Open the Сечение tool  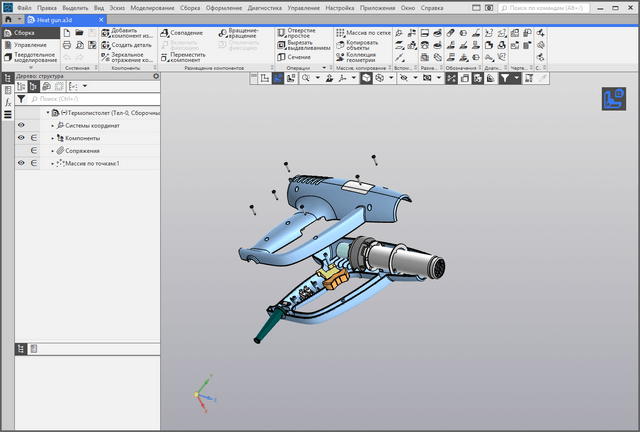281,57
